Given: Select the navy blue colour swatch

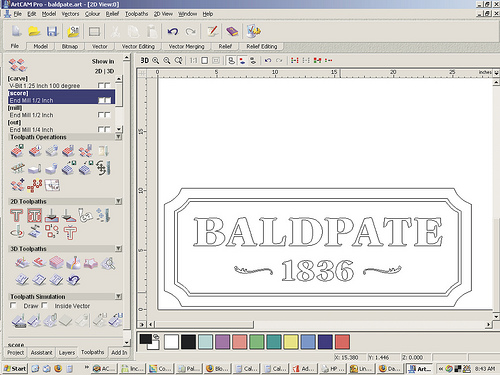Looking at the screenshot, I should point(325,342).
